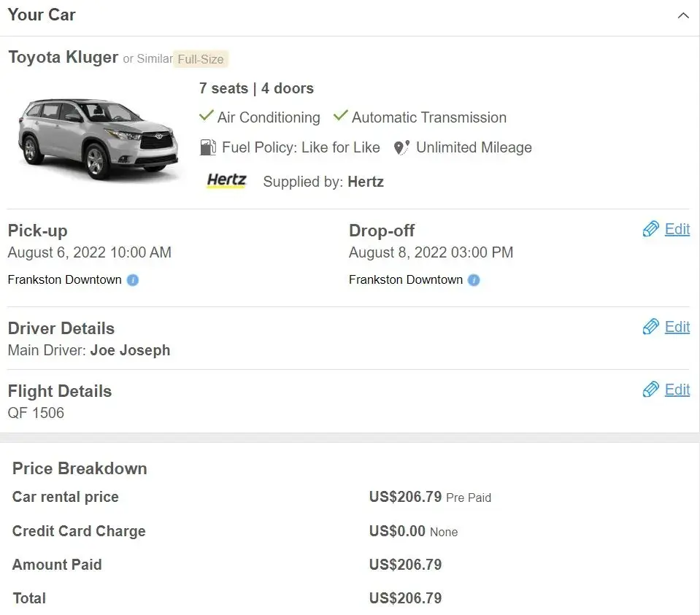Click the fuel pump policy icon
The width and height of the screenshot is (700, 615).
[x=208, y=147]
